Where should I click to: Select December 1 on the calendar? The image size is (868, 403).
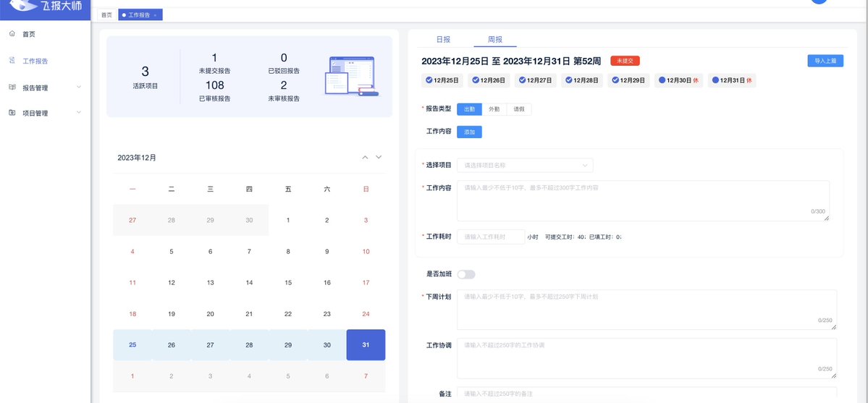(x=288, y=221)
